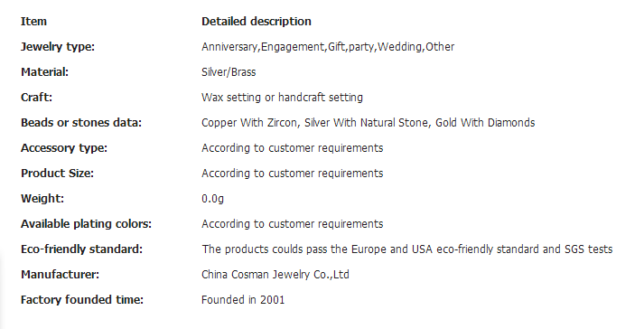Select the Product Size customer requirements value
Screen dimensions: 644x329
[293, 174]
